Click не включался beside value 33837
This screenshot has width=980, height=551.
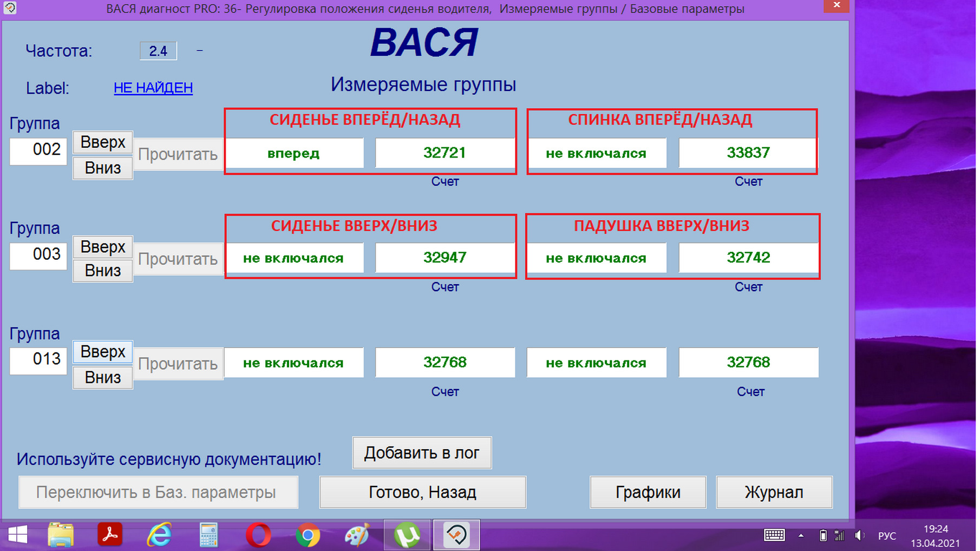597,153
